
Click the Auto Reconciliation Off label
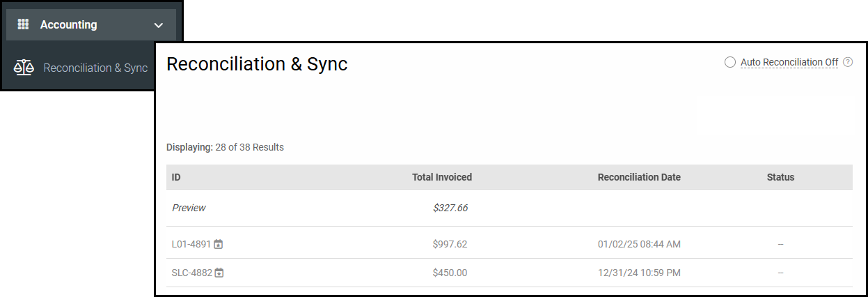[789, 62]
